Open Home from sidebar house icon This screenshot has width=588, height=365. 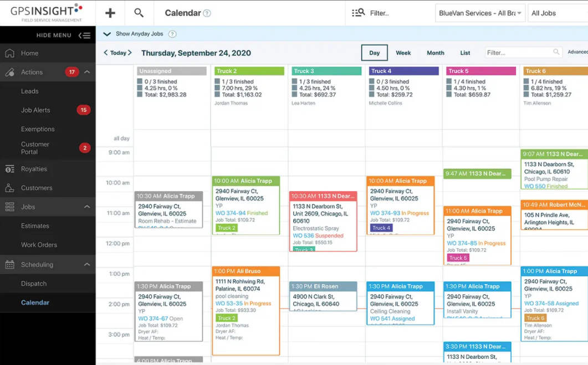coord(10,53)
